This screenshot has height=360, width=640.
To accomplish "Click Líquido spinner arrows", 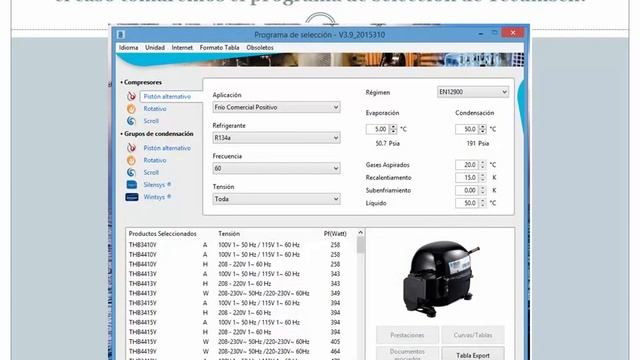I will (x=482, y=203).
